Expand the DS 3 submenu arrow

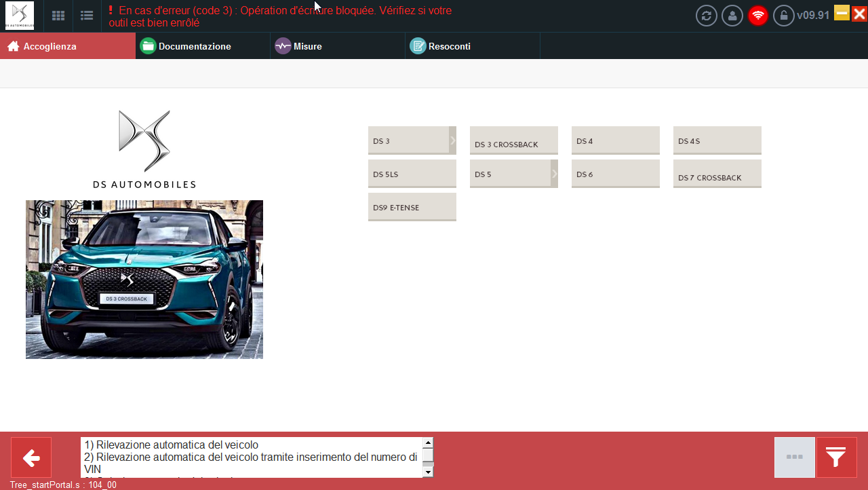coord(453,140)
